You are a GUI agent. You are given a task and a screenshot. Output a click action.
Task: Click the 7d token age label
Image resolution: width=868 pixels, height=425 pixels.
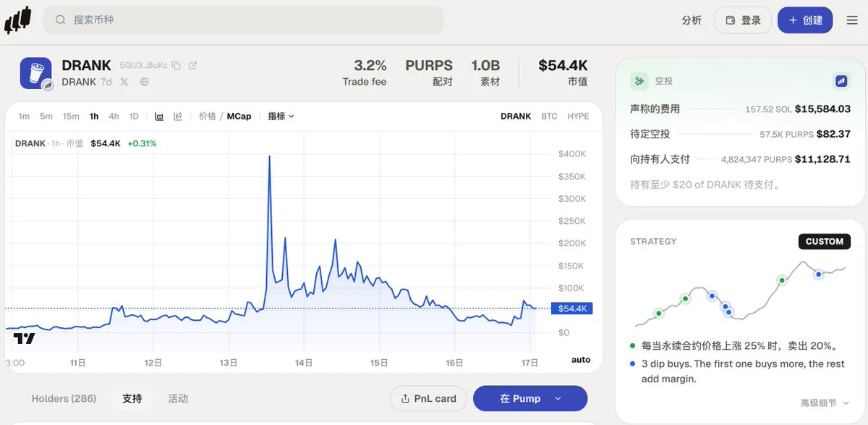(106, 82)
